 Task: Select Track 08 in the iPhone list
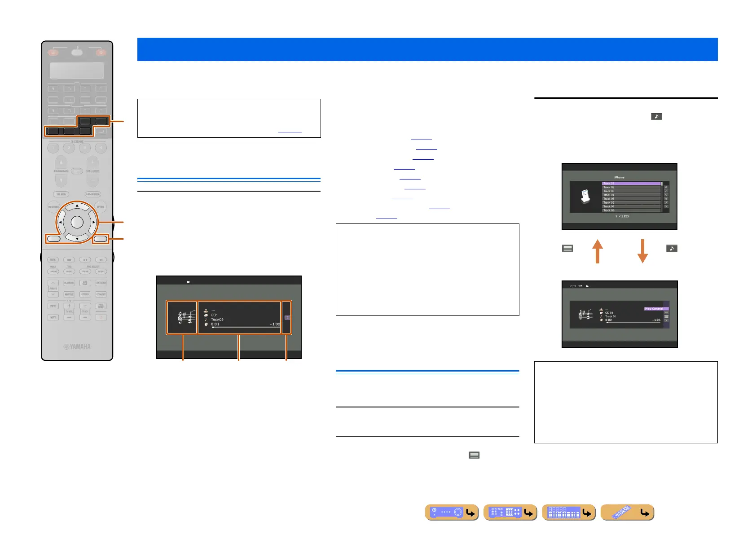(x=631, y=210)
